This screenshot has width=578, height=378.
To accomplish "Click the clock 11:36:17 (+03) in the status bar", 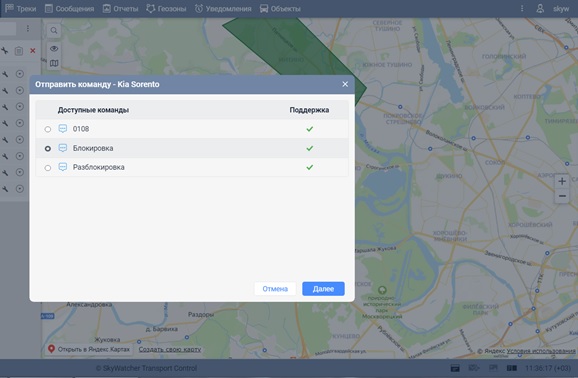I will (x=547, y=368).
